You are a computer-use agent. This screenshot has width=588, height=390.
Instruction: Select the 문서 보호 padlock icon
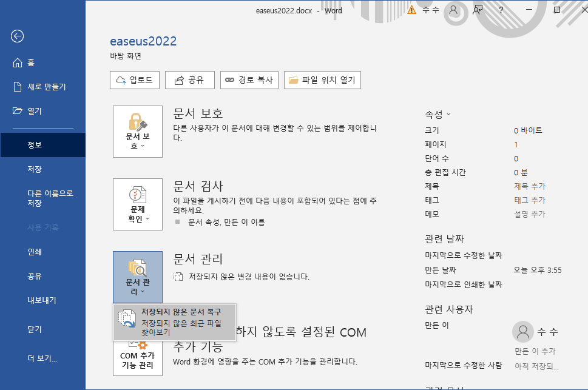(137, 121)
